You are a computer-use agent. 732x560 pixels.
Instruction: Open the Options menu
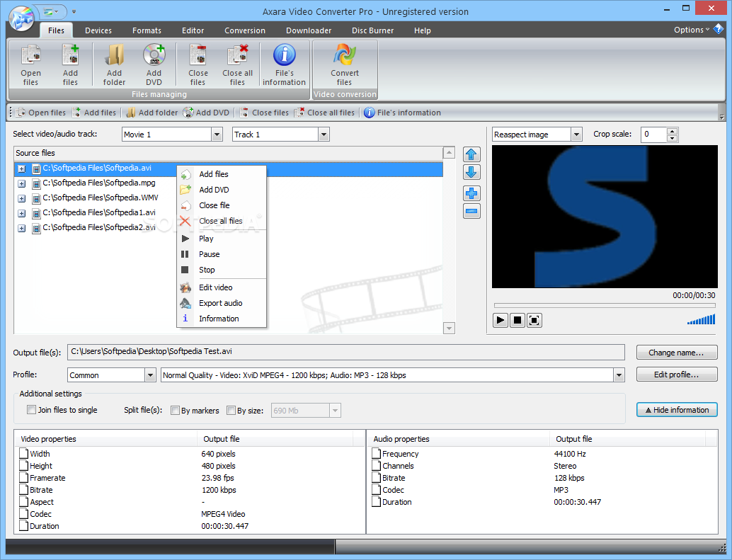pyautogui.click(x=692, y=30)
